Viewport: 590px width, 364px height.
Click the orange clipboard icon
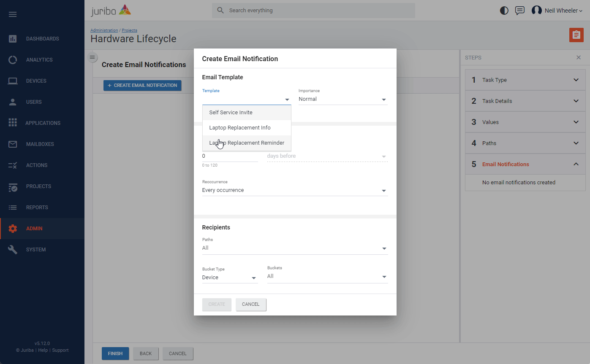point(576,35)
